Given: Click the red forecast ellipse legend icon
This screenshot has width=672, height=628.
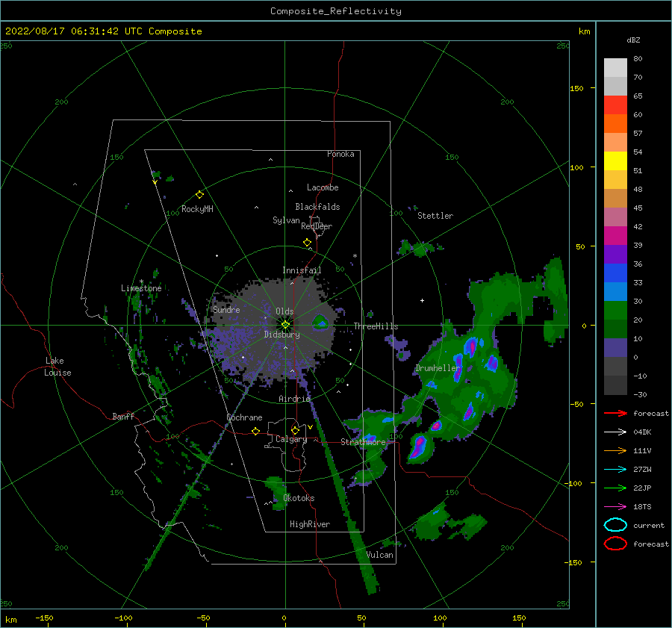Looking at the screenshot, I should click(615, 544).
